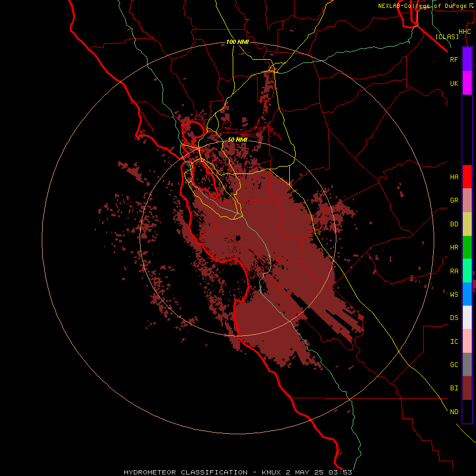The width and height of the screenshot is (476, 476).
Task: Click the RA legend label
Action: pyautogui.click(x=454, y=271)
